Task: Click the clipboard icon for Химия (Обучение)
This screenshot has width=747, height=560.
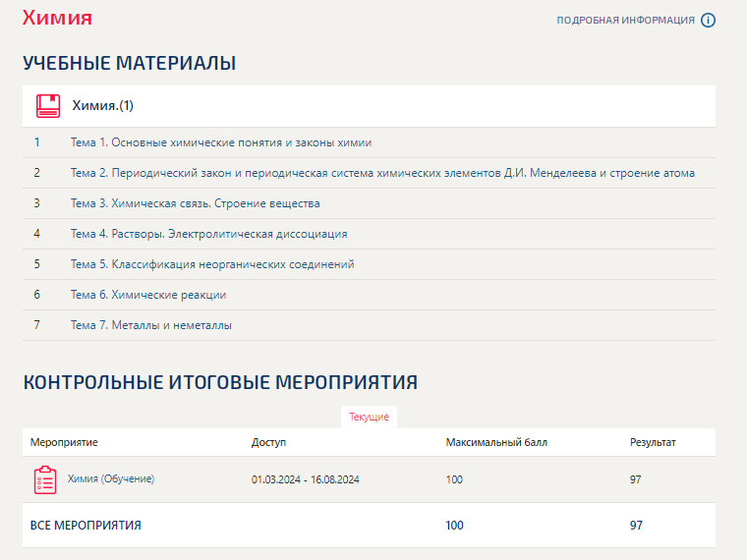Action: (45, 479)
